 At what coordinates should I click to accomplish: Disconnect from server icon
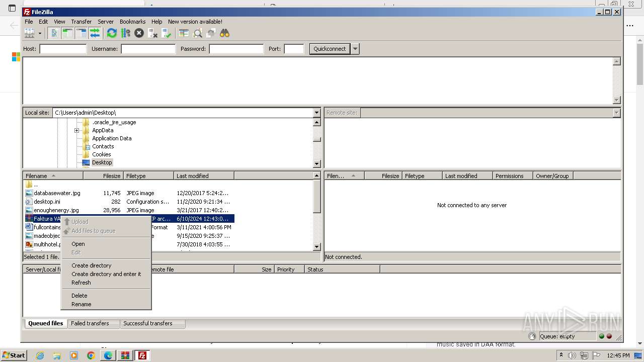[x=152, y=33]
